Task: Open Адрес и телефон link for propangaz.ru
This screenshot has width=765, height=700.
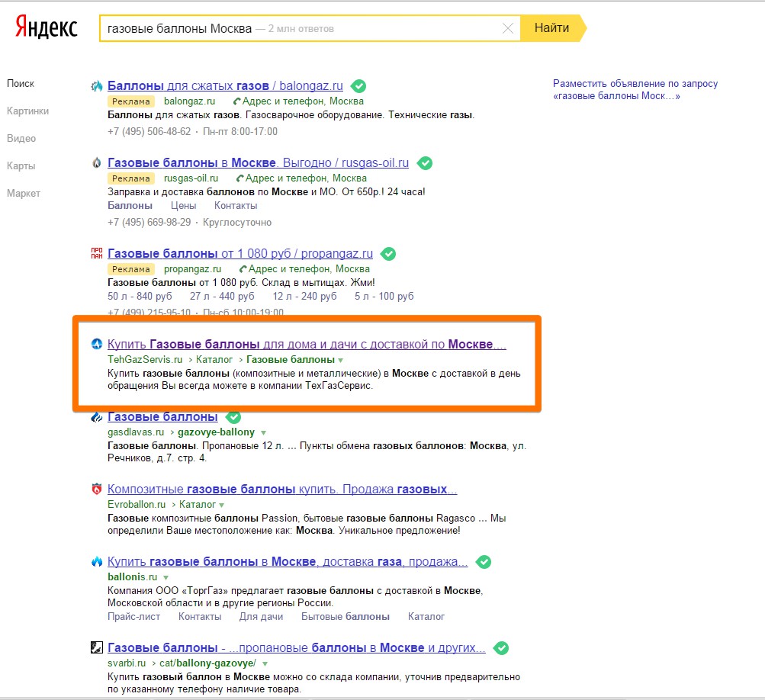Action: 309,268
